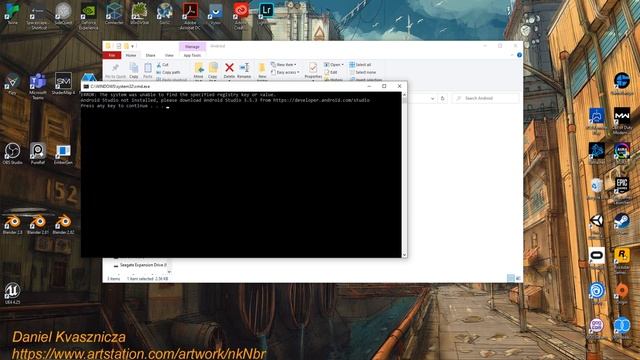Screen dimensions: 640x360
Task: Focus the Search Android input field
Action: (486, 98)
